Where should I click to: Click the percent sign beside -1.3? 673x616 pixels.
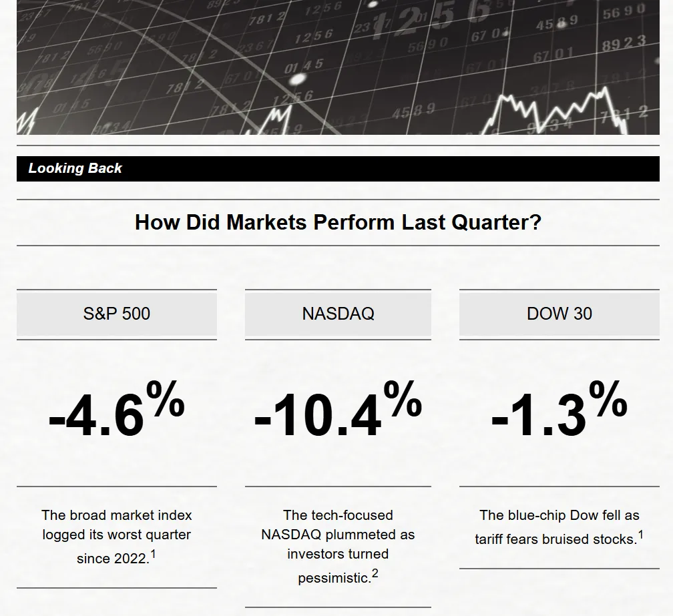coord(608,398)
